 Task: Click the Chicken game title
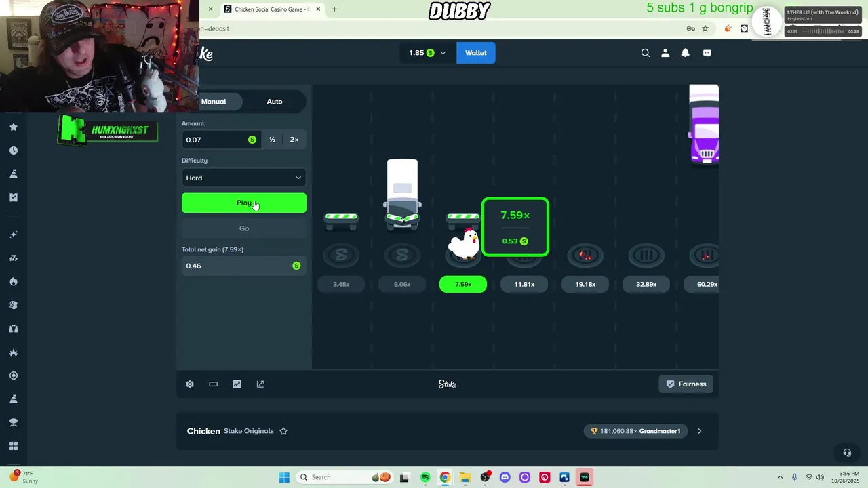[203, 431]
